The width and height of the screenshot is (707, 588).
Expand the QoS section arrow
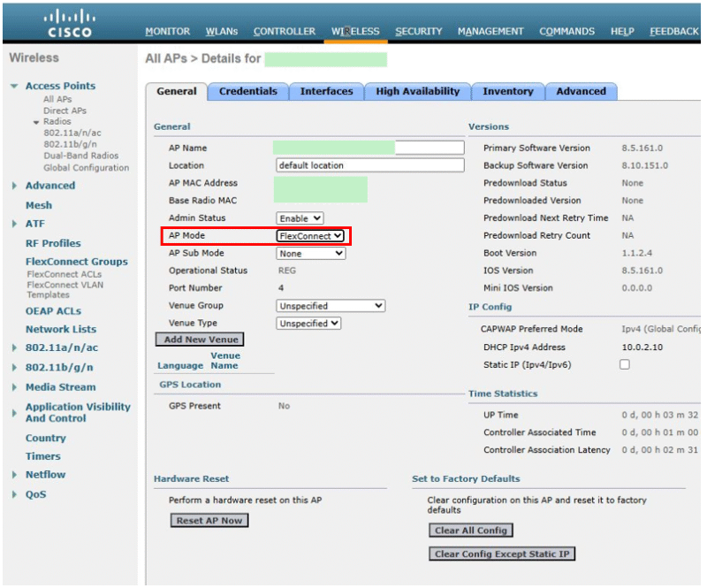click(14, 494)
